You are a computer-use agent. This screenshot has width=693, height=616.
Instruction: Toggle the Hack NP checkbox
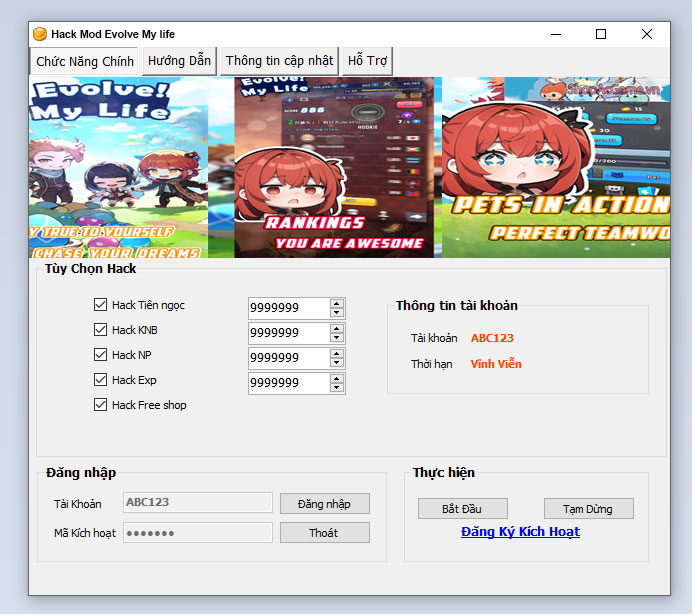100,354
